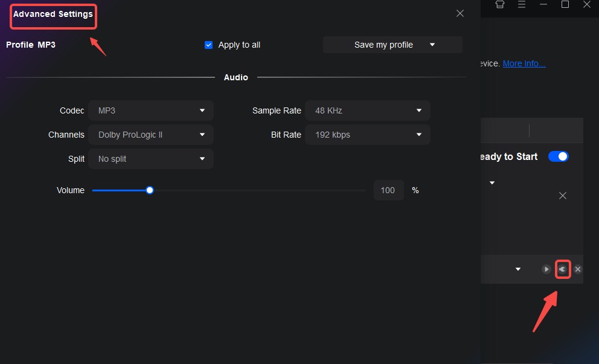The width and height of the screenshot is (599, 364).
Task: Open Advanced Settings with the wrench icon
Action: coord(563,269)
